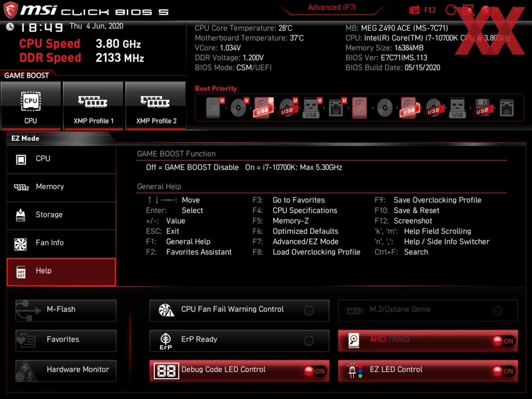This screenshot has height=399, width=532.
Task: Select the legacy CD/DVD boot device icon
Action: click(385, 107)
